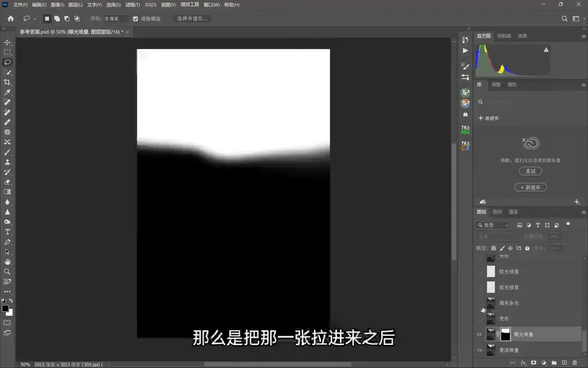Viewport: 588px width, 368px height.
Task: Open the layer filter 类型 dropdown
Action: point(493,225)
